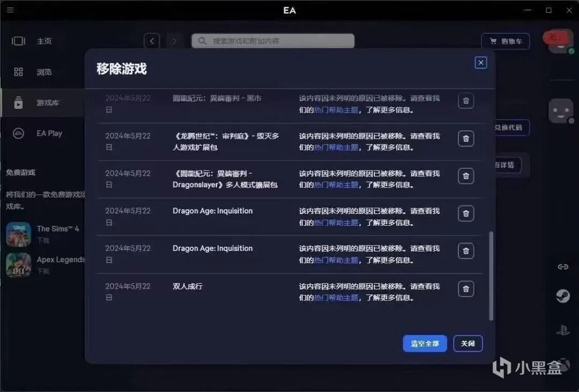This screenshot has height=392, width=579.
Task: Click the browse grid icon
Action: coord(18,72)
